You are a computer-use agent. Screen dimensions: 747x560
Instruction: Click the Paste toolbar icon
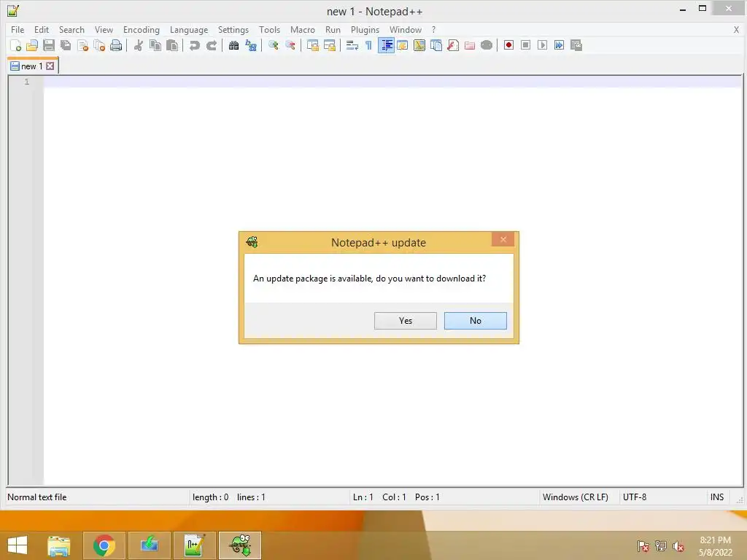coord(172,45)
